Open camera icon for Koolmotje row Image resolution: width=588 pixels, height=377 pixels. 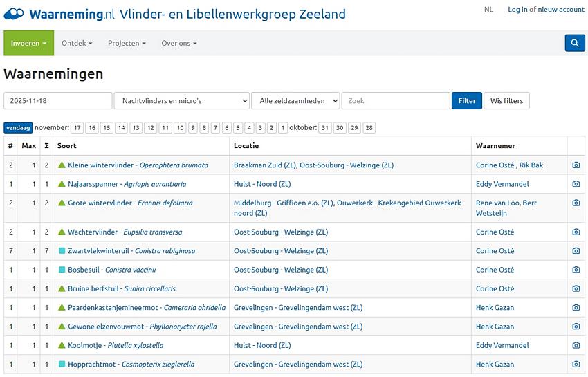[576, 345]
